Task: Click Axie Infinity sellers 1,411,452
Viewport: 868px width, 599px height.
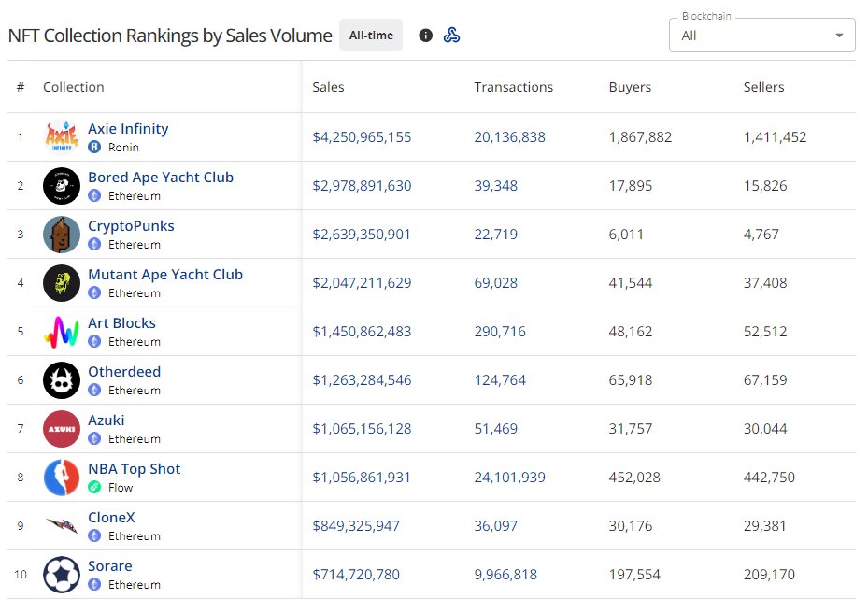Action: click(775, 137)
